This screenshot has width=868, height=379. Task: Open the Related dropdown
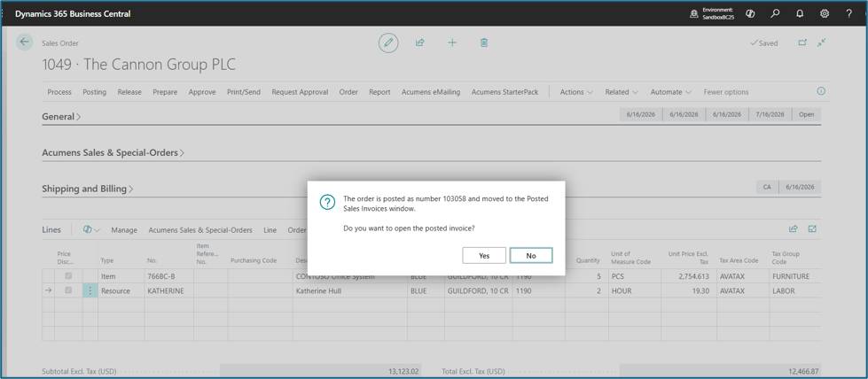tap(622, 92)
